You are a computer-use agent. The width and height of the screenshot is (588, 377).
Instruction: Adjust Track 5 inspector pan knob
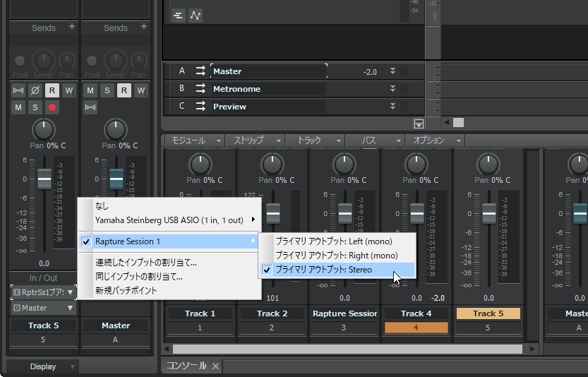(x=44, y=130)
